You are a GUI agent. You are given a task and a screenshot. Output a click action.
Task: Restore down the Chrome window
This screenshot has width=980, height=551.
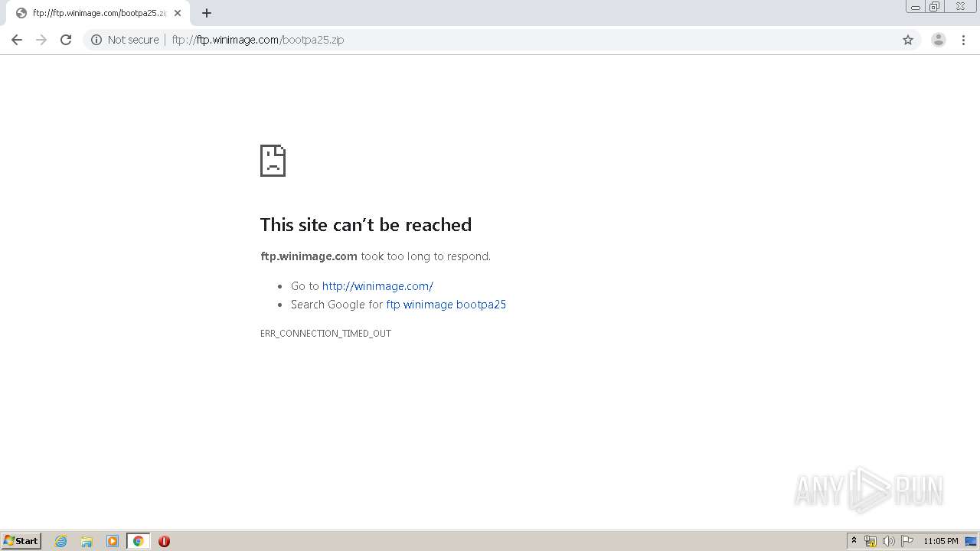[935, 7]
